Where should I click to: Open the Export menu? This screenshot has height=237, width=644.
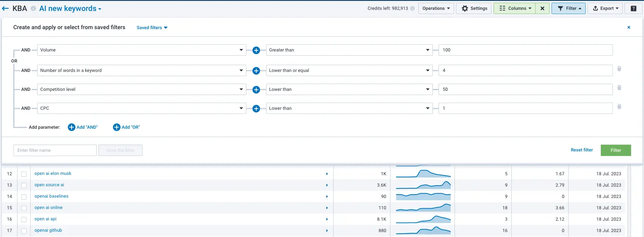[605, 8]
